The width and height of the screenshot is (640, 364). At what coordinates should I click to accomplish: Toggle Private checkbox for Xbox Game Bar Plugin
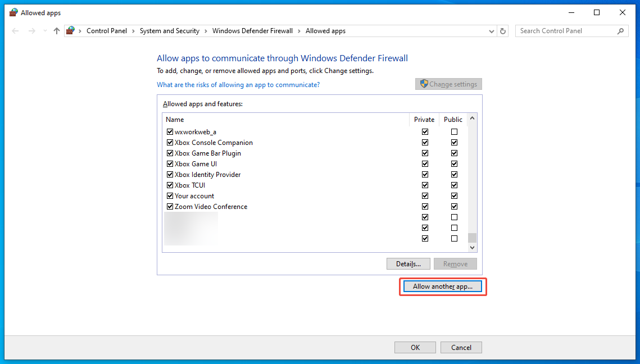[x=425, y=153]
